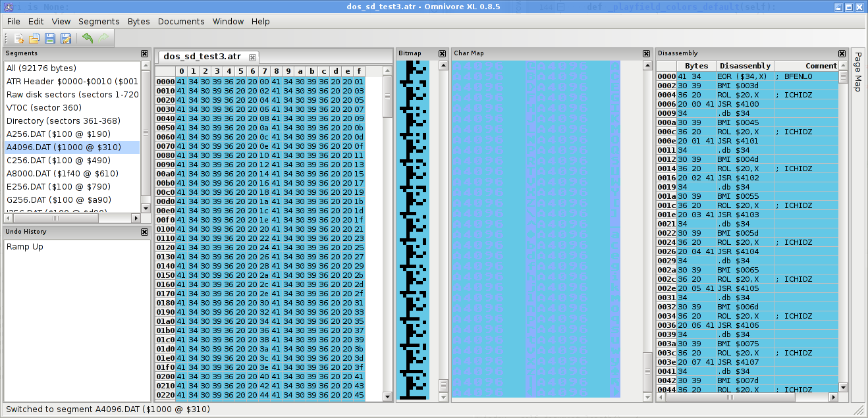Viewport: 868px width, 418px height.
Task: Select the Directory (sectors 361-368) segment
Action: (x=72, y=120)
